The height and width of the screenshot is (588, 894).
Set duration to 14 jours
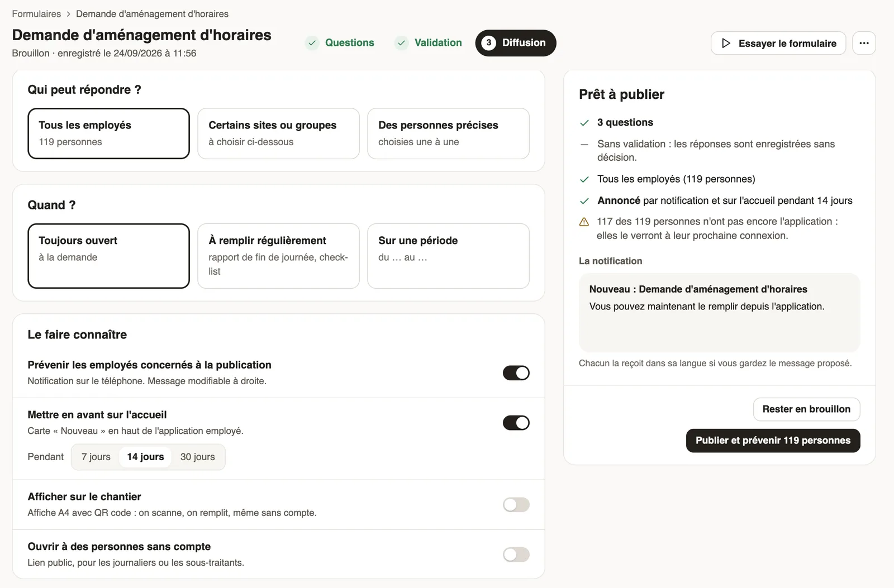pyautogui.click(x=145, y=457)
